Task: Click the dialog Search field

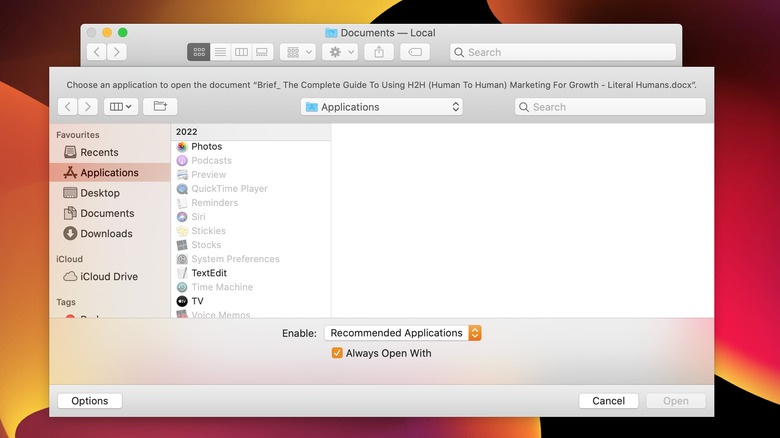Action: 610,107
